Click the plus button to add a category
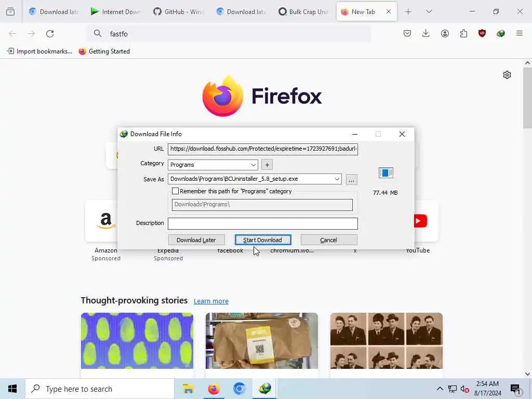Image resolution: width=532 pixels, height=399 pixels. tap(267, 165)
